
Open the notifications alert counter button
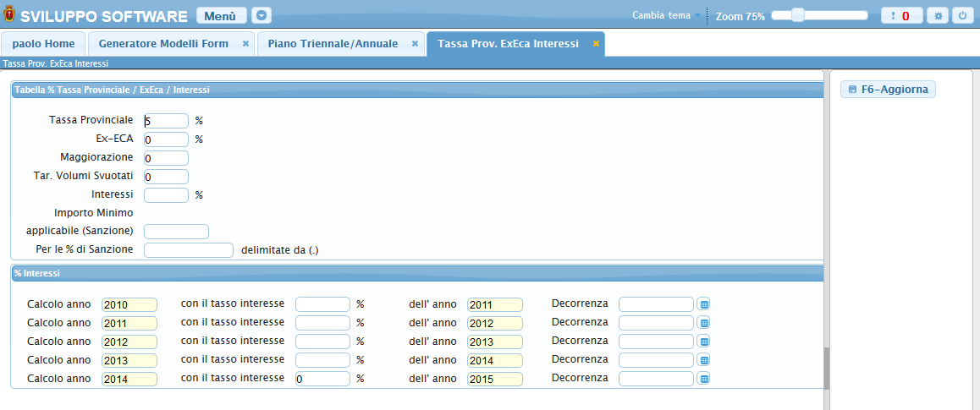901,15
